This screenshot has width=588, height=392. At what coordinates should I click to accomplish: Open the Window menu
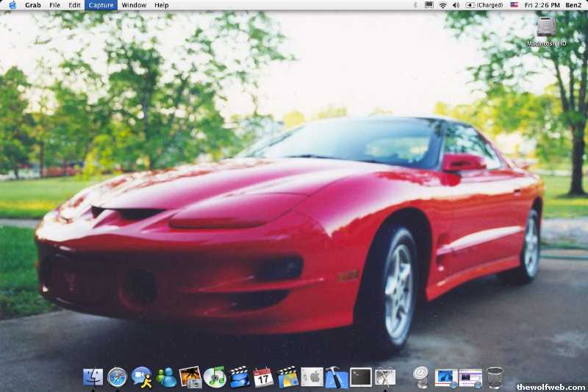click(134, 5)
